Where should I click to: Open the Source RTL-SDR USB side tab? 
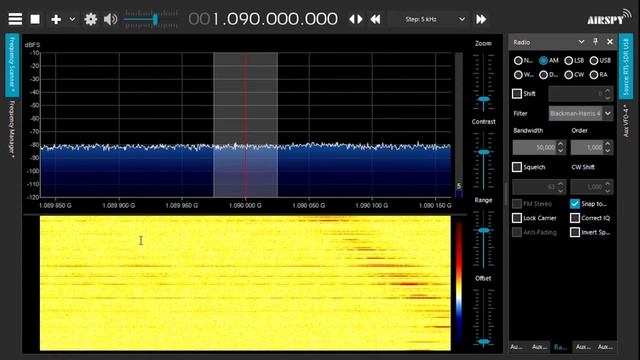(626, 67)
